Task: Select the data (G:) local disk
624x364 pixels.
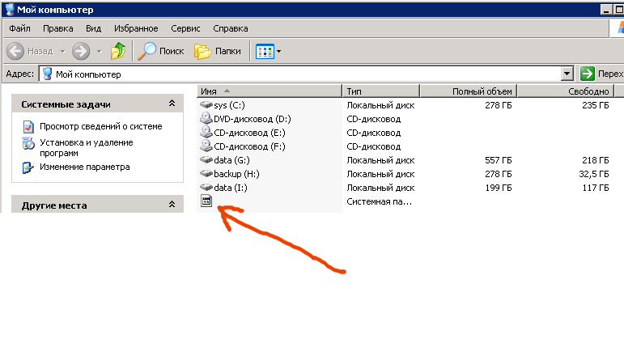Action: coord(231,160)
